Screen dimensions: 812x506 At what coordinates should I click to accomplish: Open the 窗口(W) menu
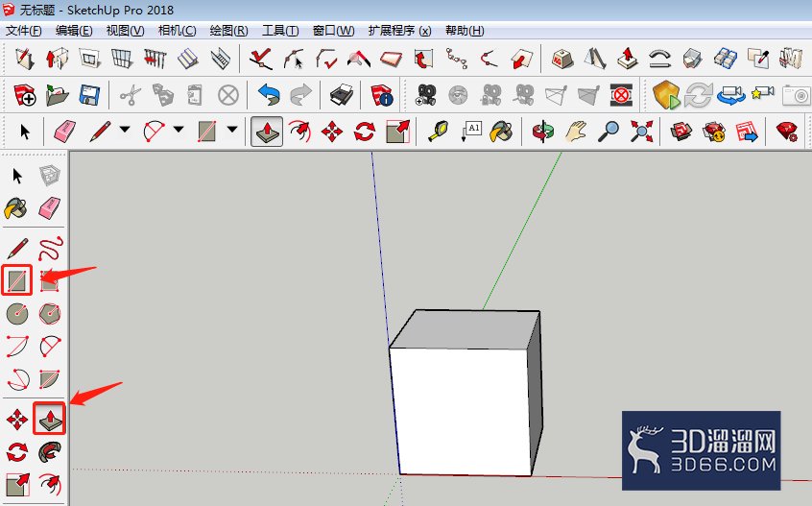(333, 31)
